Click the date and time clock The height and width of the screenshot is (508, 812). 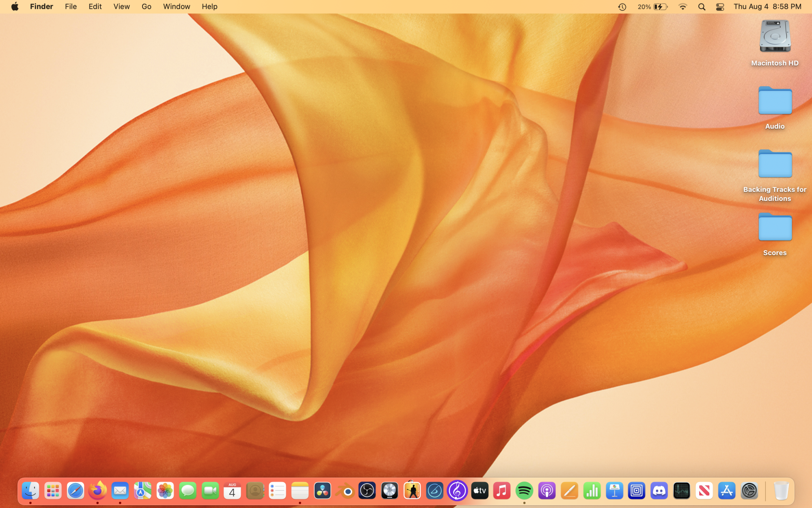tap(767, 7)
